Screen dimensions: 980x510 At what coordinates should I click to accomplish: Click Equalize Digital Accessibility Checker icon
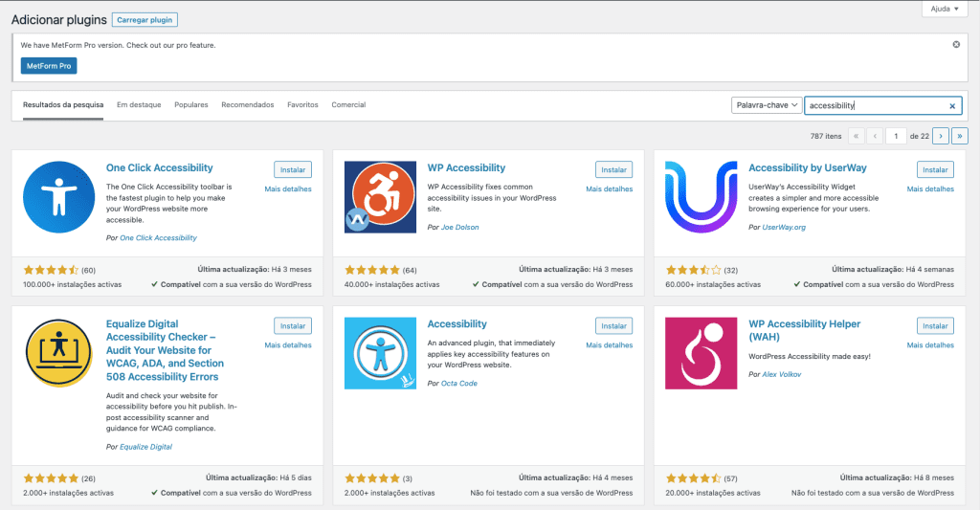coord(58,353)
